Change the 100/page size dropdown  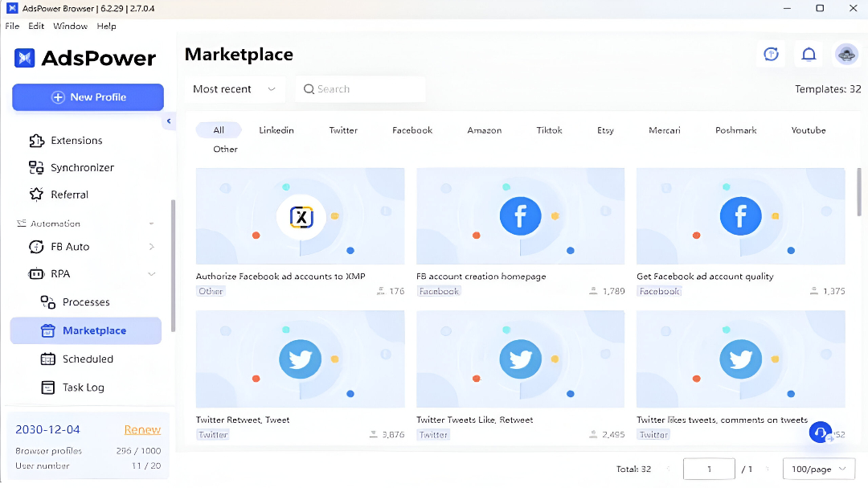(x=818, y=469)
